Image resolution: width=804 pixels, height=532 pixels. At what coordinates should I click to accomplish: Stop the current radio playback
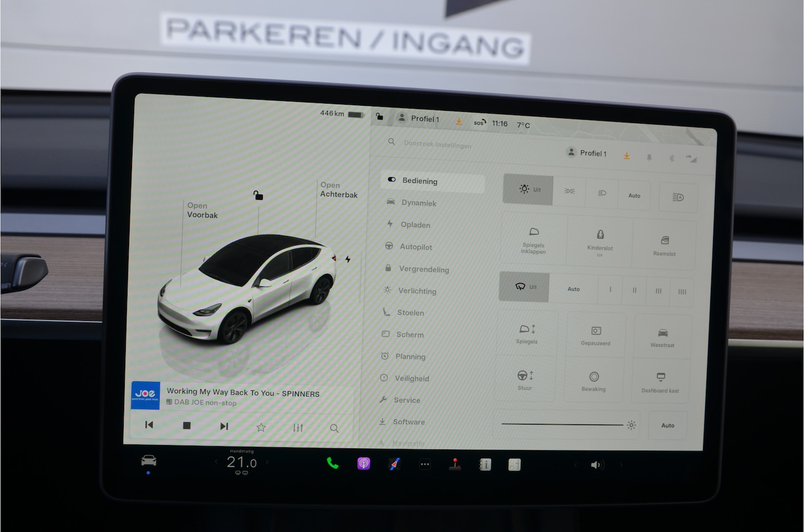[187, 426]
